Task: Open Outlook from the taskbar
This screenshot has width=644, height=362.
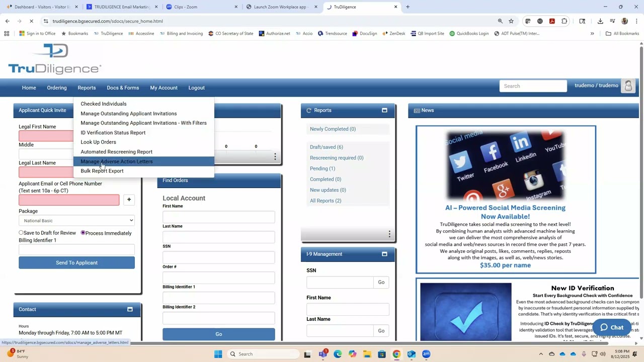Action: click(411, 354)
